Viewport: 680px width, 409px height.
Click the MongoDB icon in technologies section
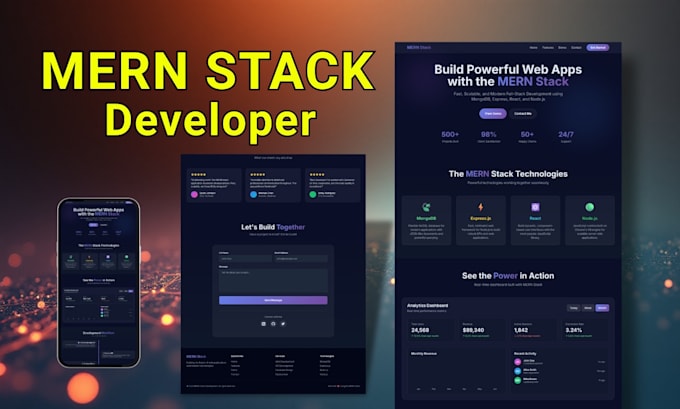426,207
